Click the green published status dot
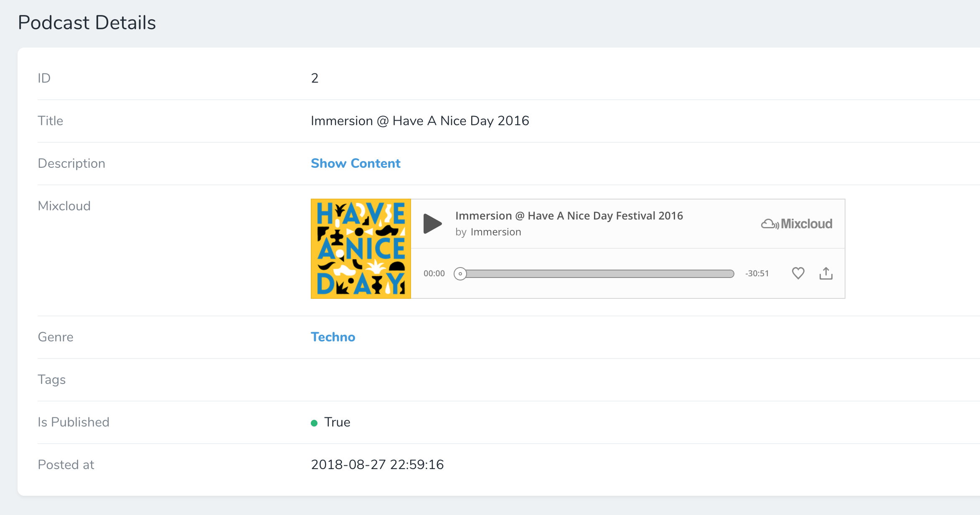 314,423
